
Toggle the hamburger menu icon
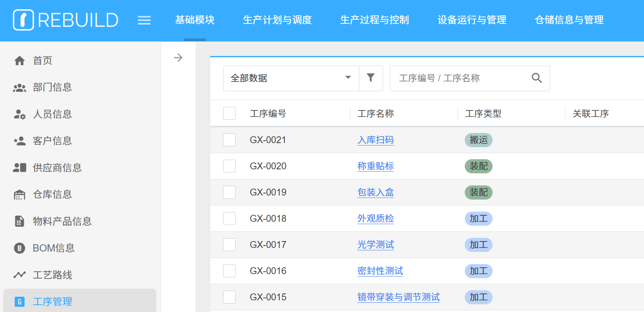pyautogui.click(x=144, y=20)
